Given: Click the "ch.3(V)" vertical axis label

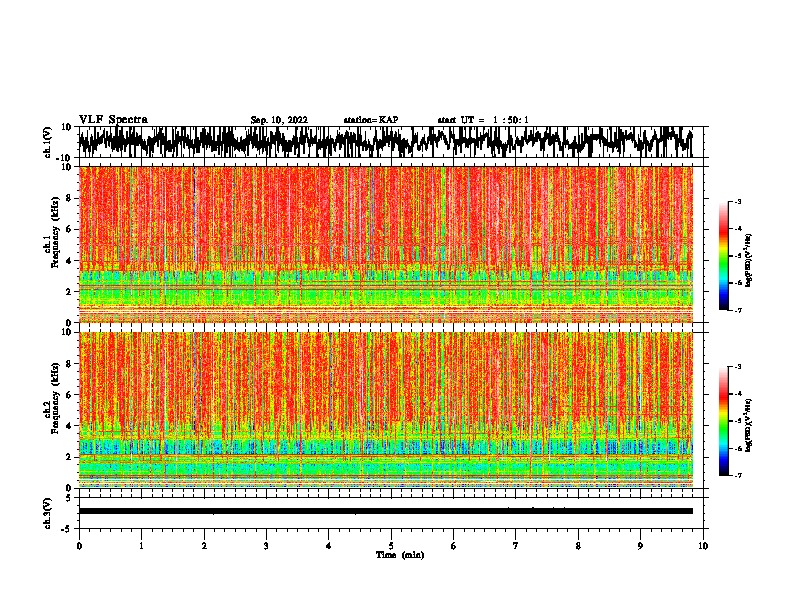Looking at the screenshot, I should click(48, 513).
